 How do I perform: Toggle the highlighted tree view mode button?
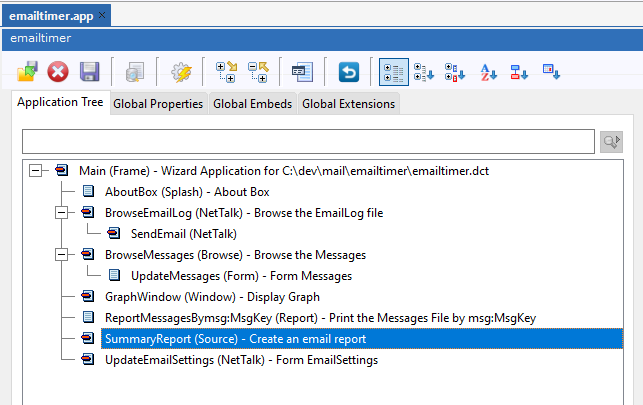click(393, 72)
